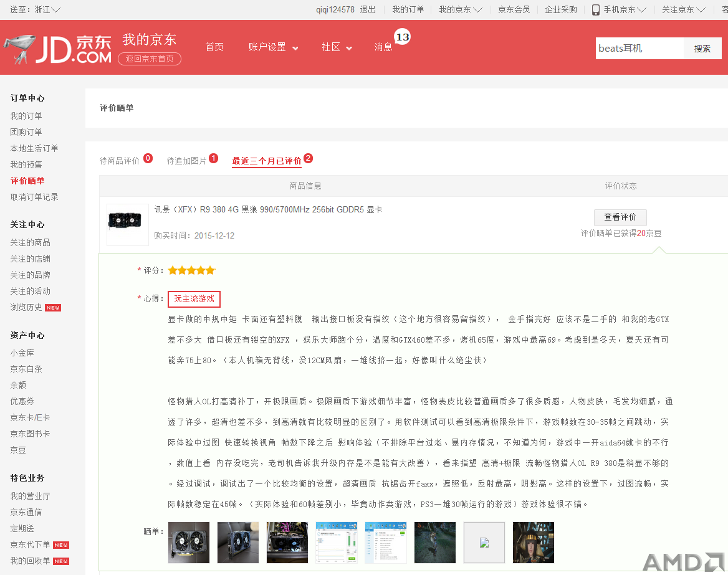The image size is (728, 575).
Task: Click the NEW badge beside 京东代下单
Action: tap(61, 545)
